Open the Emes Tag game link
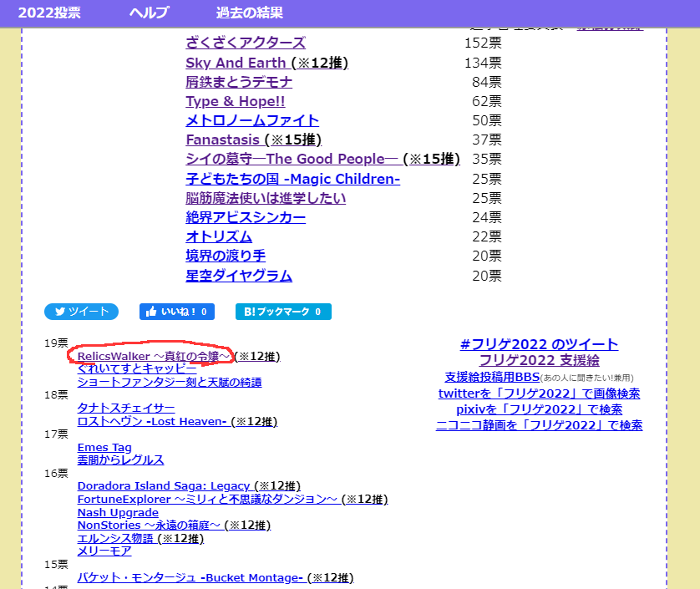The height and width of the screenshot is (589, 700). pos(104,447)
